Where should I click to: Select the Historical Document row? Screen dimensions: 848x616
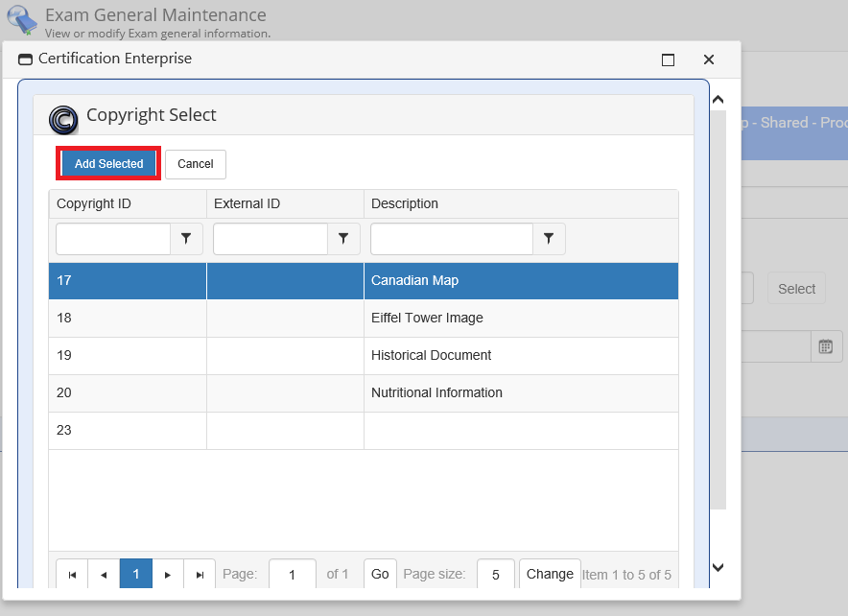tap(431, 356)
